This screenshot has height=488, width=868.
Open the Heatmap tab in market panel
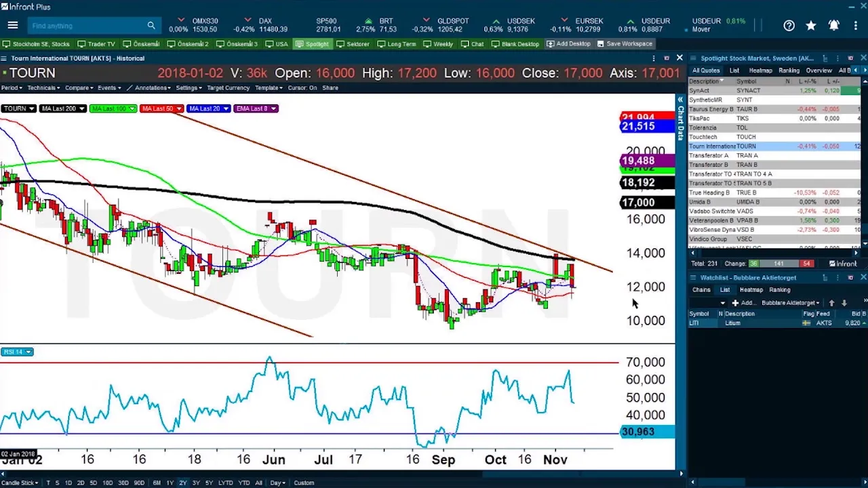pyautogui.click(x=760, y=70)
